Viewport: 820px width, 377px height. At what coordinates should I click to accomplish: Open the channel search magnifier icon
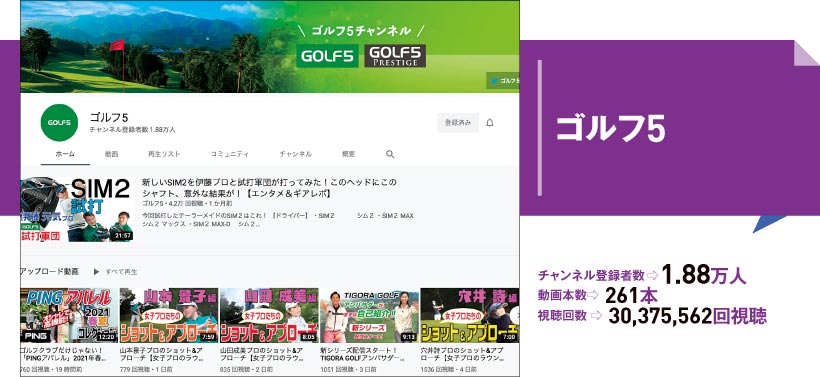click(390, 154)
